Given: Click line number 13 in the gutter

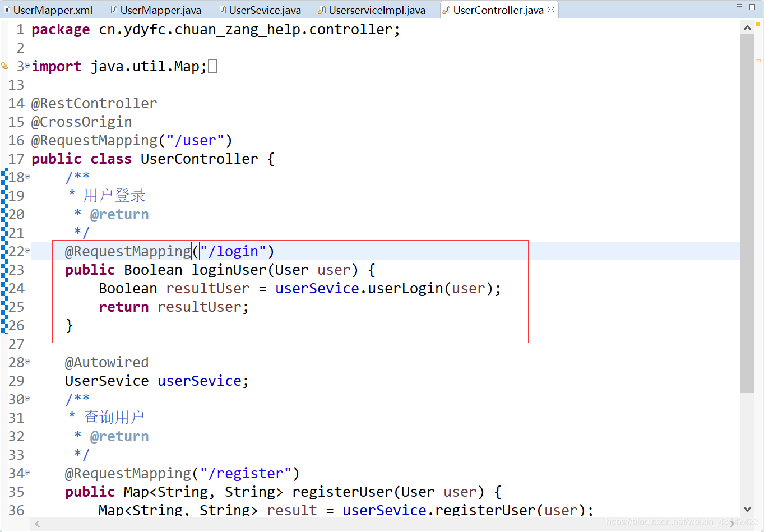Looking at the screenshot, I should [x=16, y=85].
